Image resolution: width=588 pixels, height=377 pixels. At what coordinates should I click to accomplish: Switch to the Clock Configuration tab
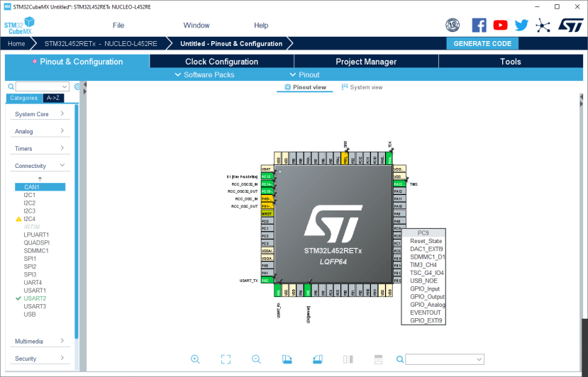pyautogui.click(x=221, y=62)
